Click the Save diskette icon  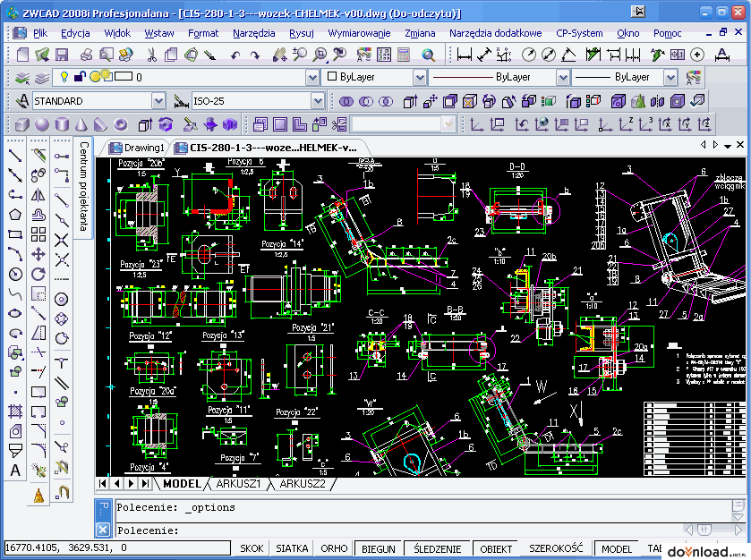tap(62, 55)
